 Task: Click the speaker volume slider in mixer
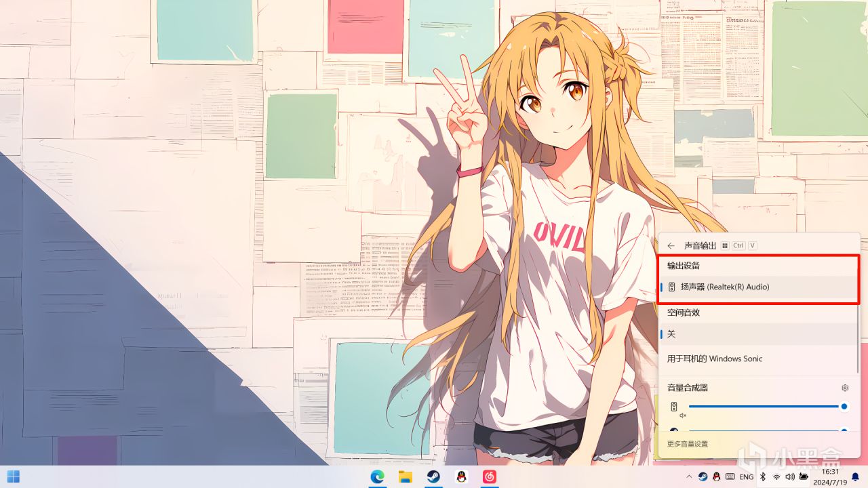pyautogui.click(x=768, y=407)
